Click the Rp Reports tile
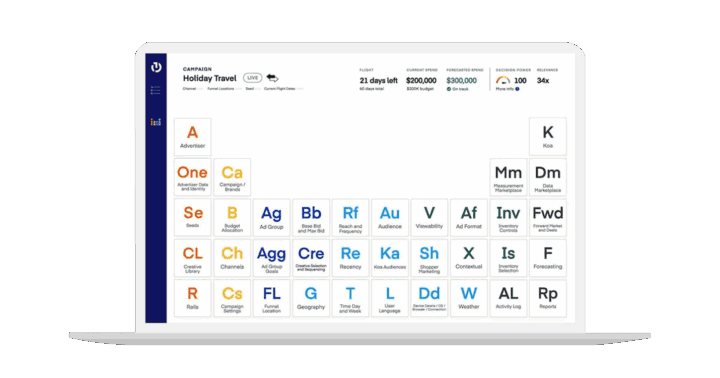Image resolution: width=720 pixels, height=378 pixels. click(x=548, y=298)
